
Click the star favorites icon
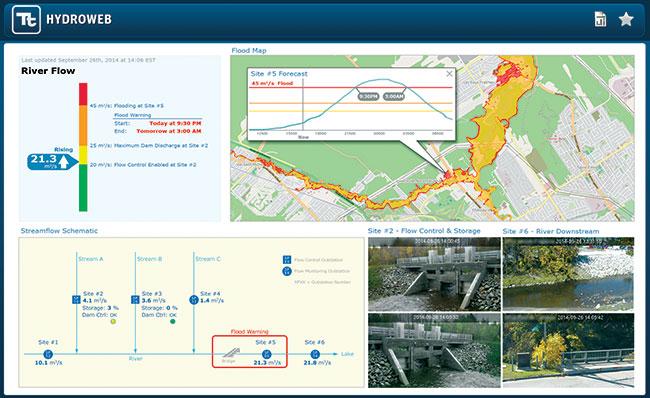(x=626, y=19)
